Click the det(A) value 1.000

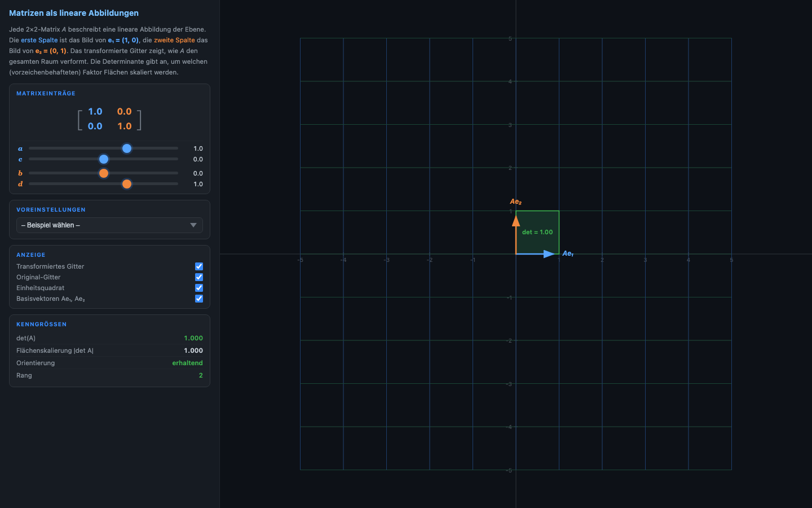click(x=193, y=338)
